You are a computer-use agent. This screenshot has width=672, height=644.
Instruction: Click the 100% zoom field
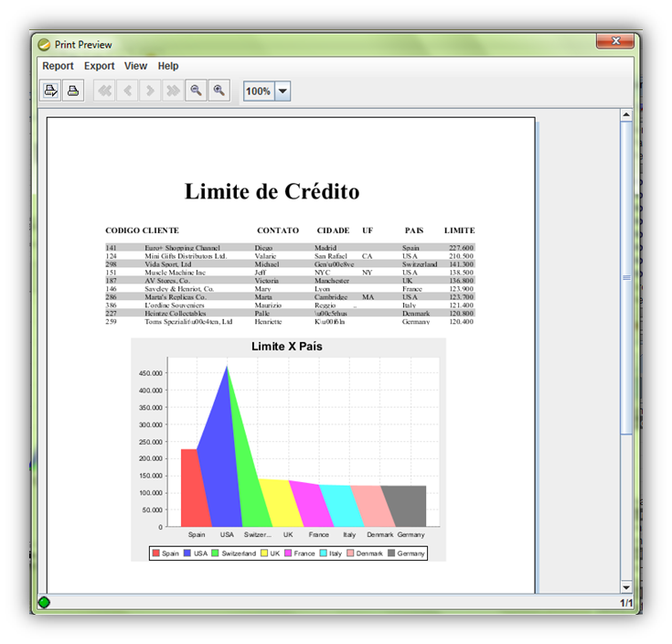258,91
